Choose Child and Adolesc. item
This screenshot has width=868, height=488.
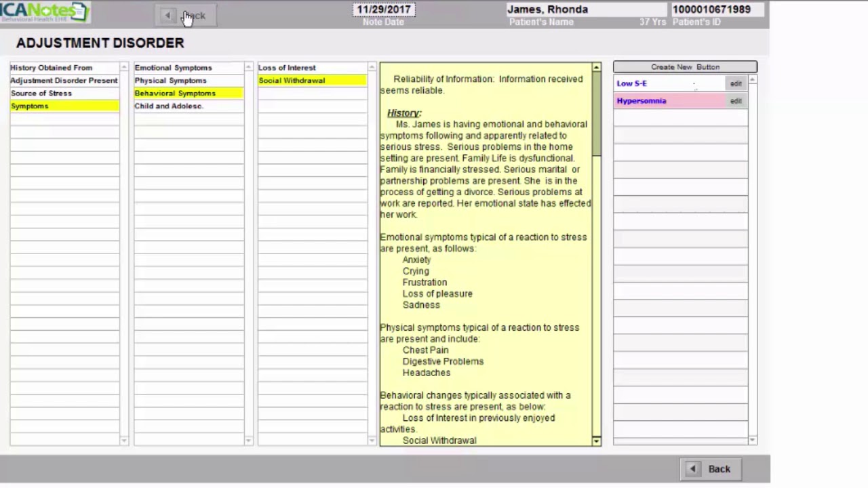[x=189, y=106]
